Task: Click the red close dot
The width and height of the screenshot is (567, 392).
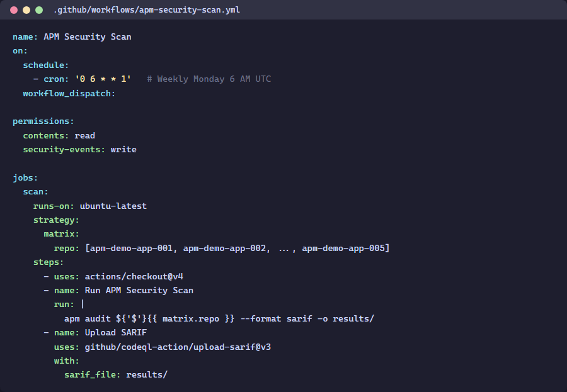Action: click(14, 10)
